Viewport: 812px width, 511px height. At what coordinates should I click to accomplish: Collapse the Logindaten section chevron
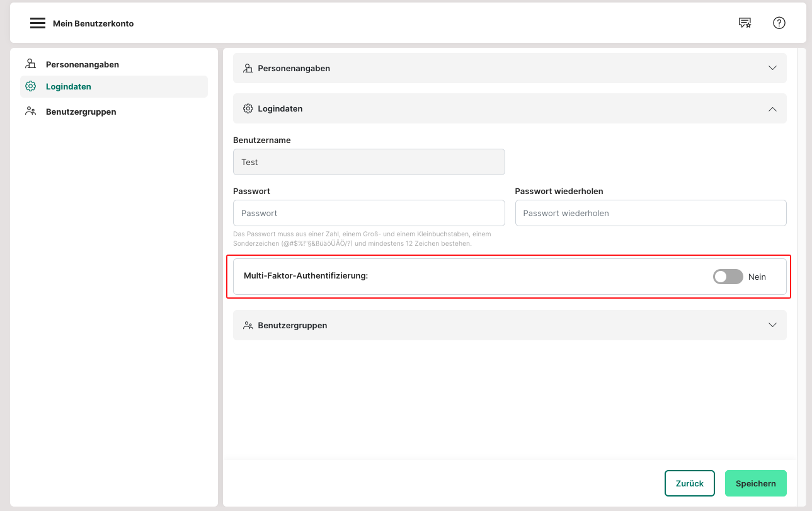coord(772,108)
